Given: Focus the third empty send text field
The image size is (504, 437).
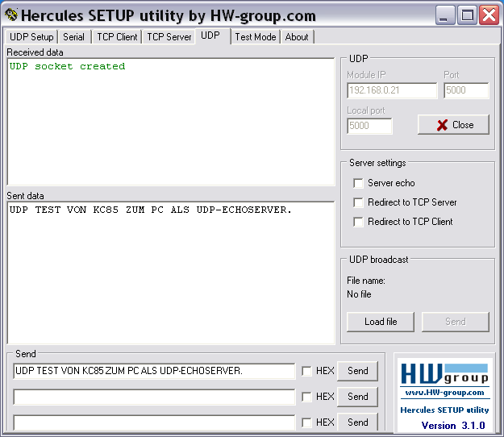Looking at the screenshot, I should 154,422.
